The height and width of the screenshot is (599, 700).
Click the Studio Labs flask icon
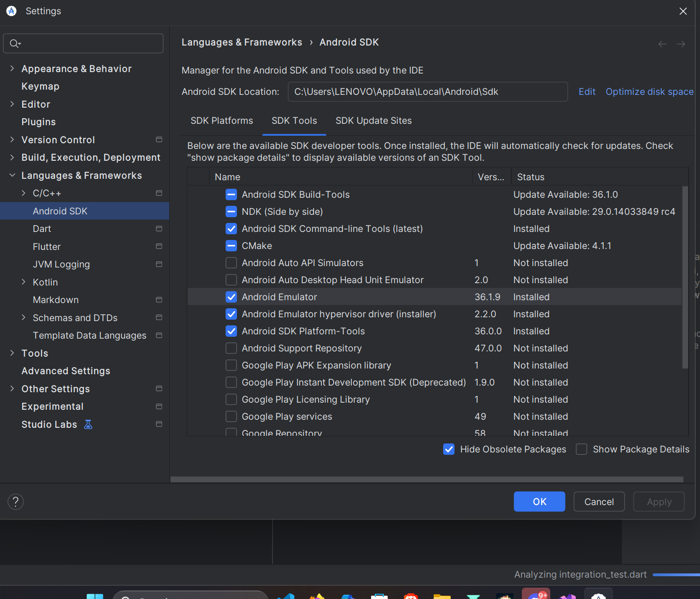(x=88, y=424)
